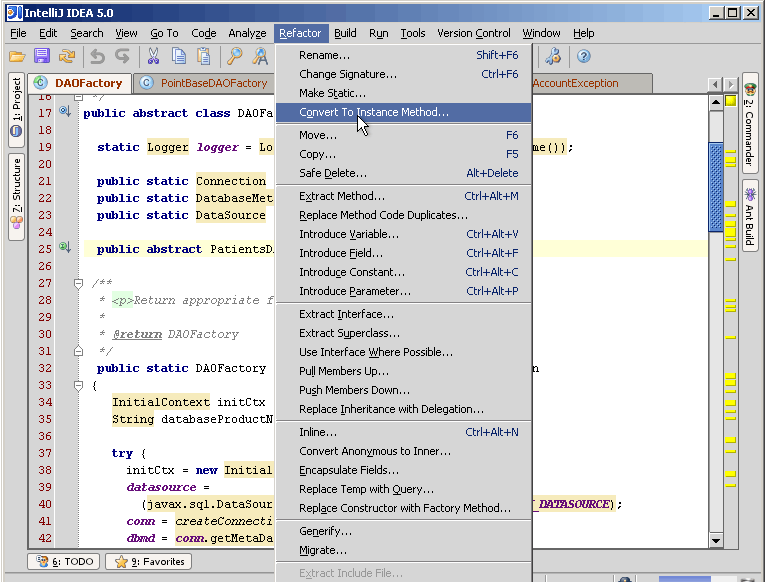Collapse the method body fold at line 33
The height and width of the screenshot is (582, 766).
point(78,386)
